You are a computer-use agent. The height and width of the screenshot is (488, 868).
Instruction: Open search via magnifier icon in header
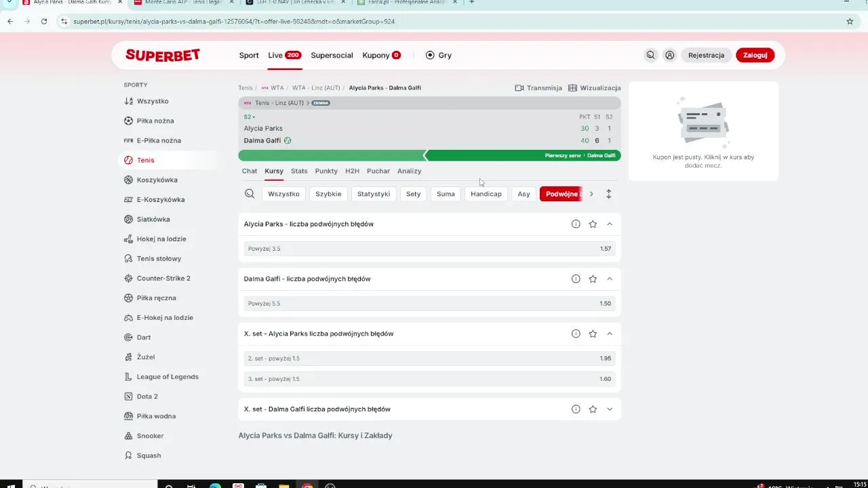pyautogui.click(x=650, y=56)
